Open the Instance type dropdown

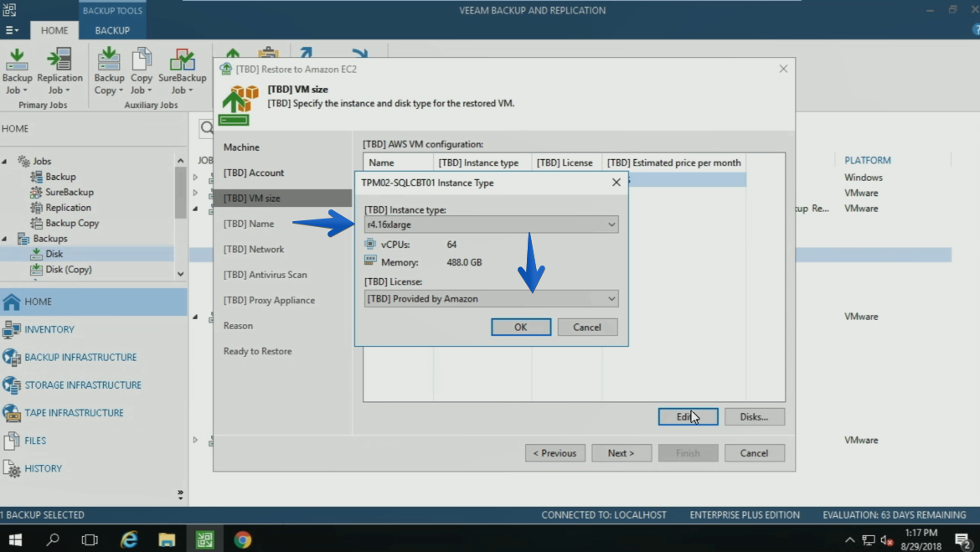[x=491, y=224]
